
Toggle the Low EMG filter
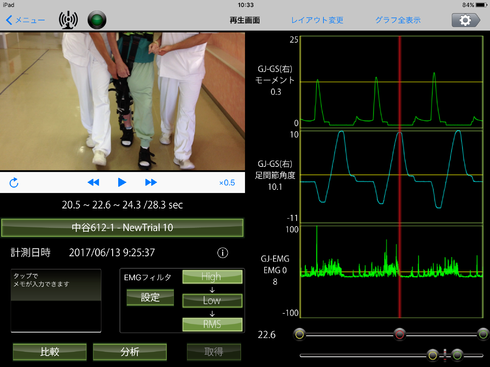pos(212,300)
